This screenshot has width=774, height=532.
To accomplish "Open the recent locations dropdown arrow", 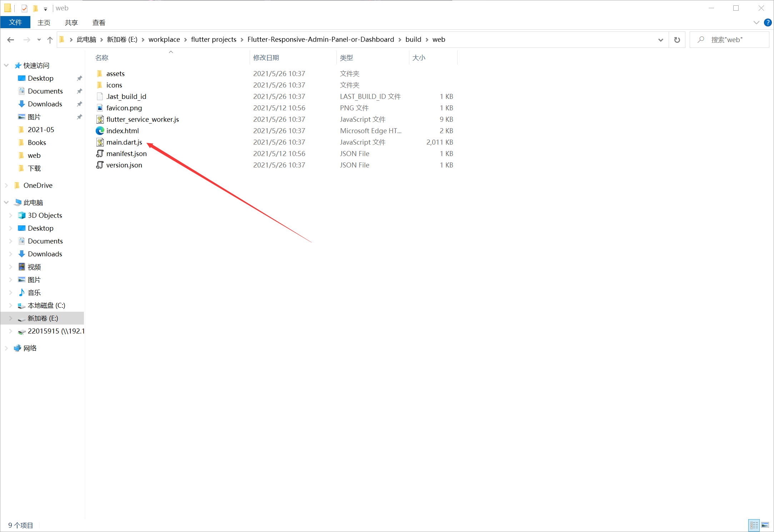I will point(39,40).
